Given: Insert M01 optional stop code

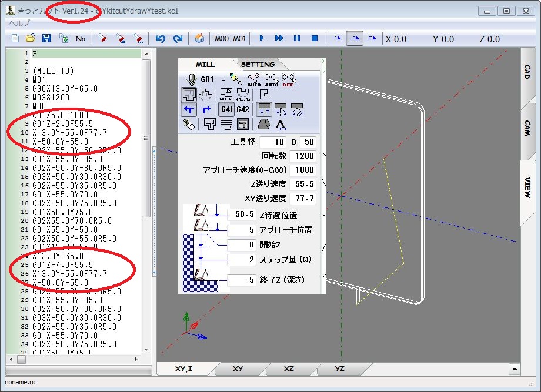Looking at the screenshot, I should click(x=239, y=39).
